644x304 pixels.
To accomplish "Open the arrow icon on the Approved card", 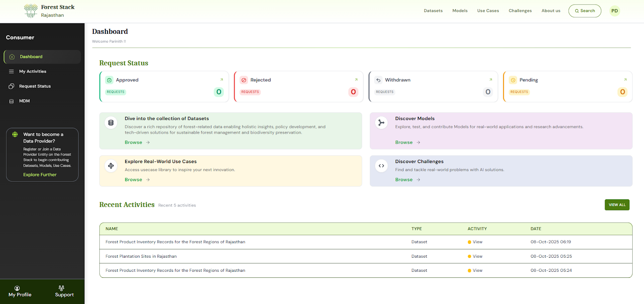I will coord(221,80).
